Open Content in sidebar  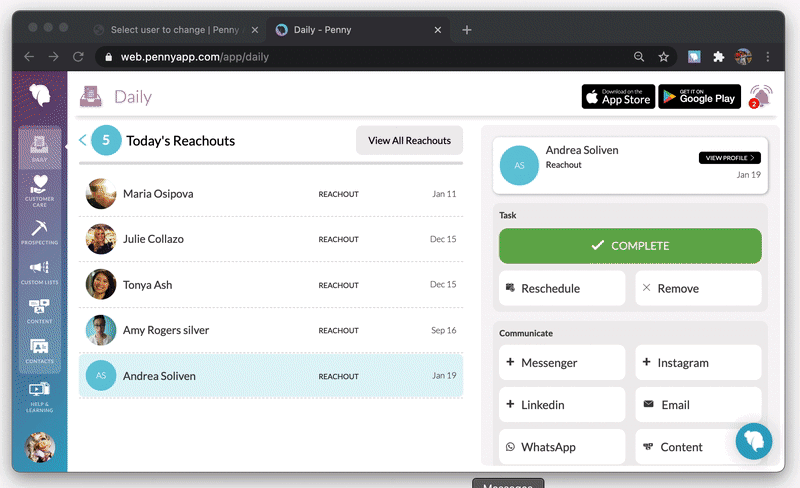tap(40, 311)
